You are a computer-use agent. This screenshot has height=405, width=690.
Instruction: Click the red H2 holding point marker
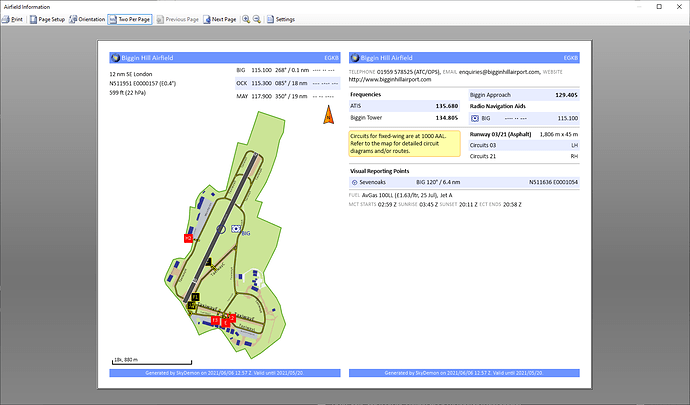pyautogui.click(x=188, y=238)
